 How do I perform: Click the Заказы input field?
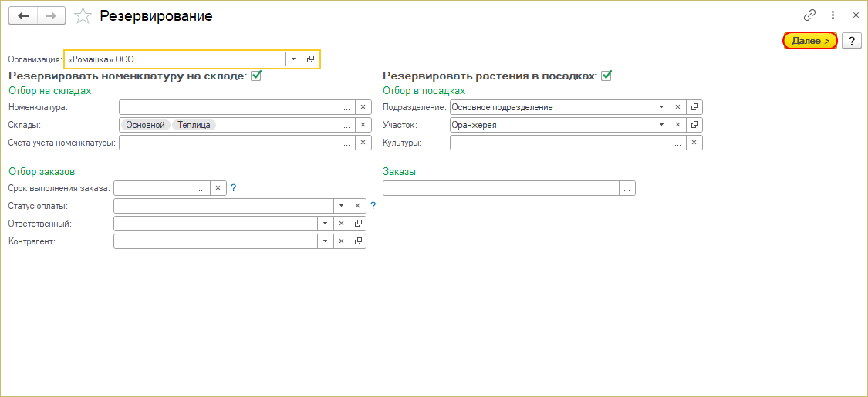[501, 188]
